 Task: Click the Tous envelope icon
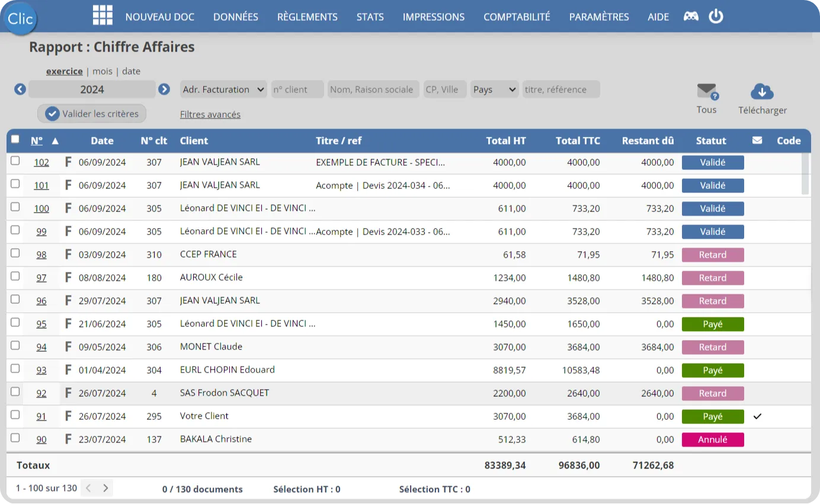click(x=707, y=92)
